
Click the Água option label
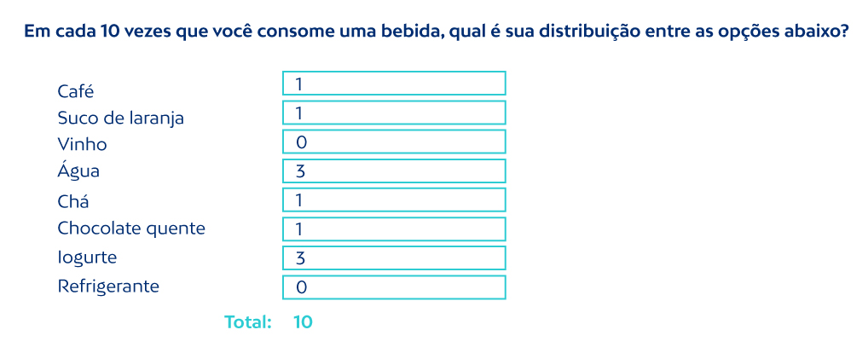(x=78, y=171)
